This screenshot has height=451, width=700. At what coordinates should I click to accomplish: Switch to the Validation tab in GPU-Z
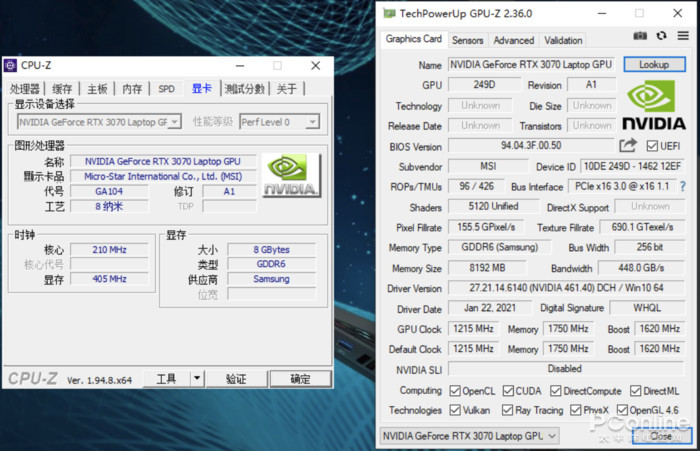(x=563, y=40)
